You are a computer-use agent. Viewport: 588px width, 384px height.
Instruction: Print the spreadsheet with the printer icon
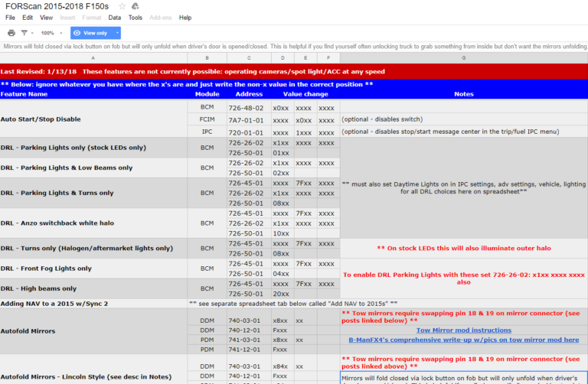coord(11,33)
